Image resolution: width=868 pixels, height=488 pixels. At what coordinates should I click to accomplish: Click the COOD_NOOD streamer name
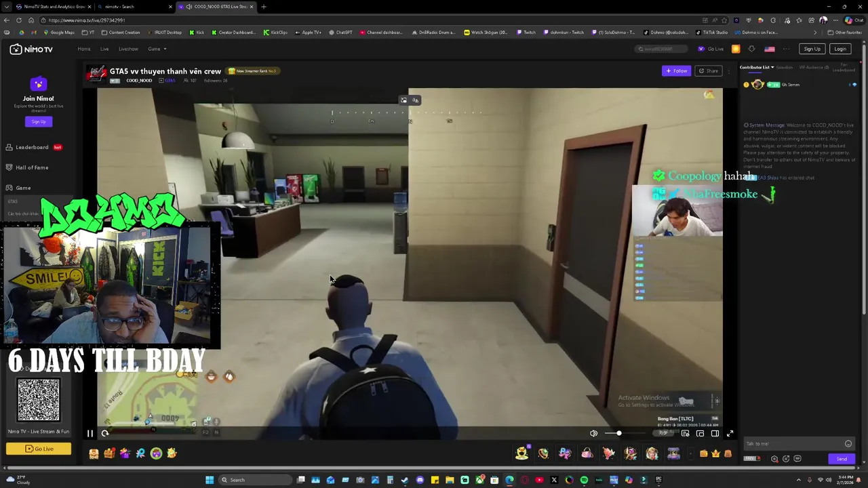[139, 81]
